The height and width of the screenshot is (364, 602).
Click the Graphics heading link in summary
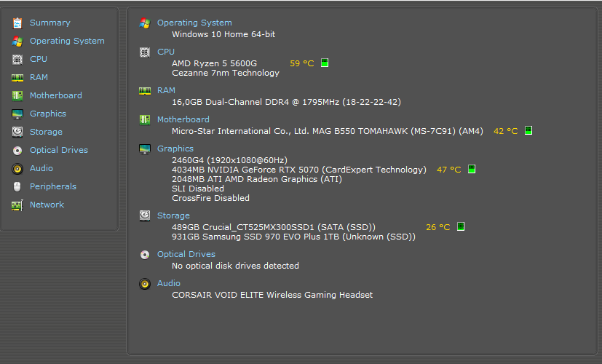175,149
